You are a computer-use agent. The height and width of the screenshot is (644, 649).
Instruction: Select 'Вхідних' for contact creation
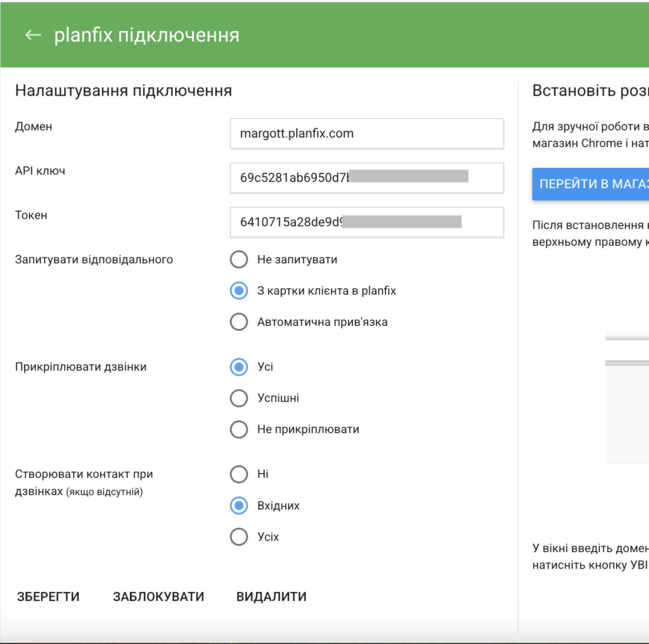pos(239,505)
